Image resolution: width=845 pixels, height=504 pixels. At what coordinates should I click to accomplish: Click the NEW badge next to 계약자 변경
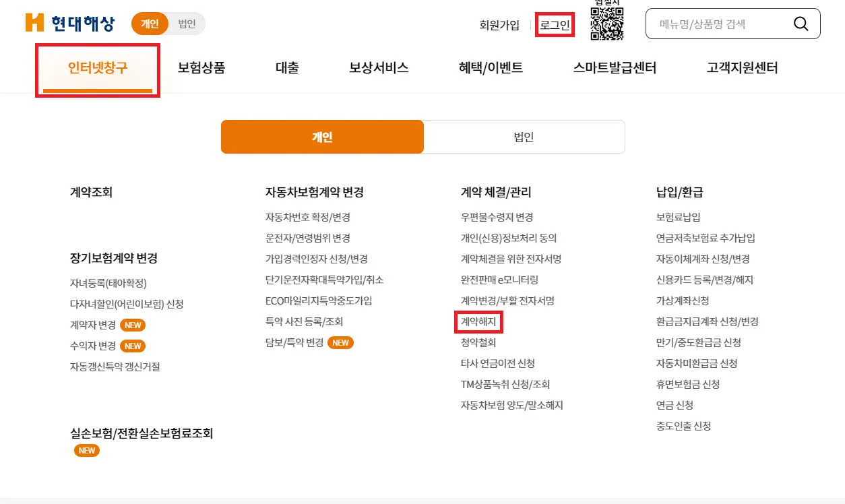(x=132, y=325)
